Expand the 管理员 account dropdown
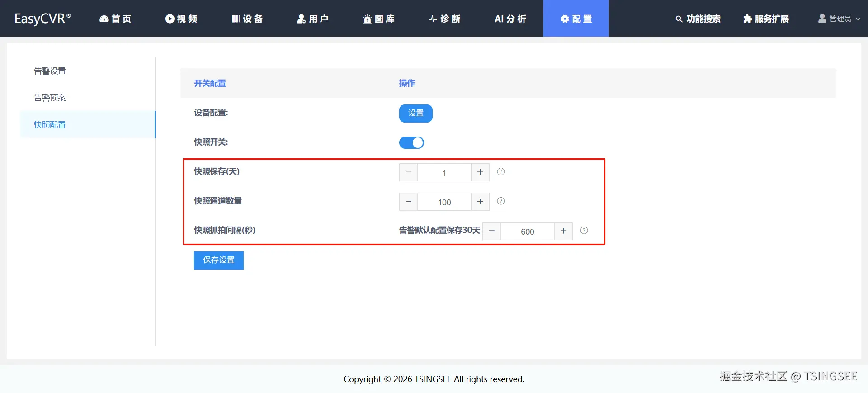This screenshot has height=393, width=868. tap(840, 19)
